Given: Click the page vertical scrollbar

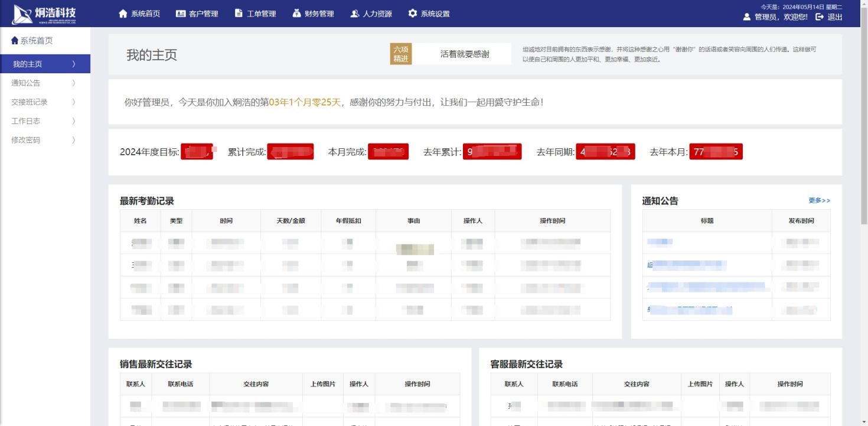Looking at the screenshot, I should (x=864, y=118).
